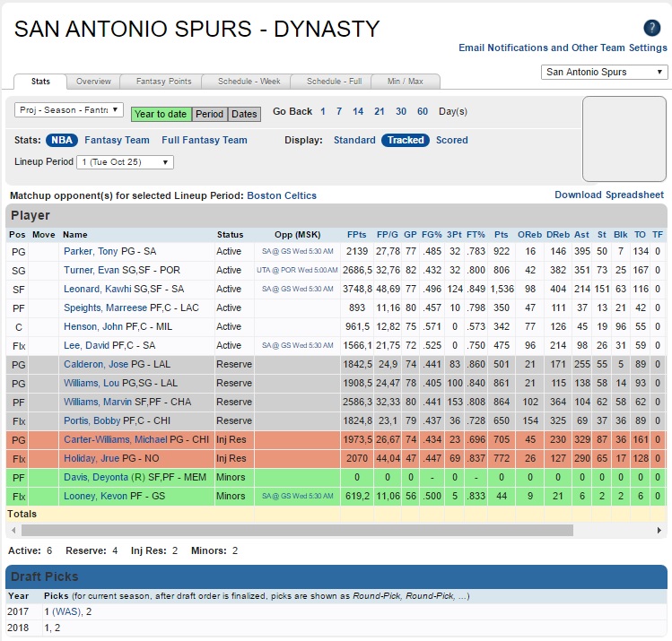Open the Min / Max tab
Screen dimensions: 672x641
tap(406, 82)
